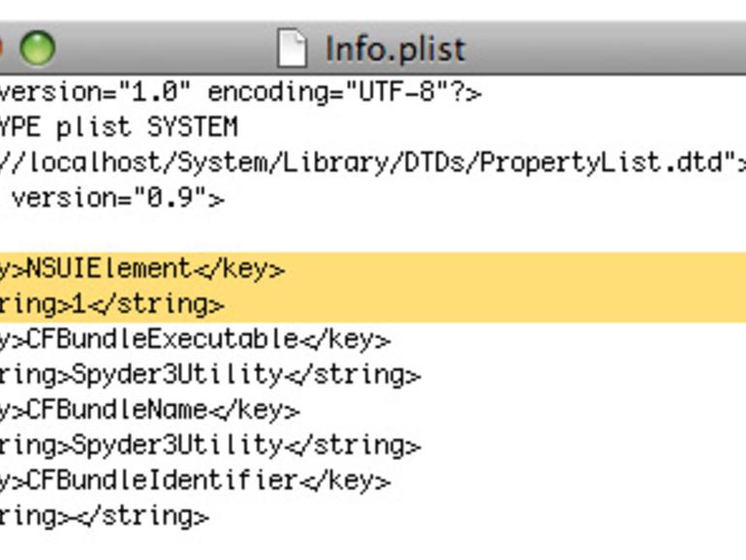Click the word SYSTEM in the DOCTYPE line
746x560 pixels.
pos(192,127)
